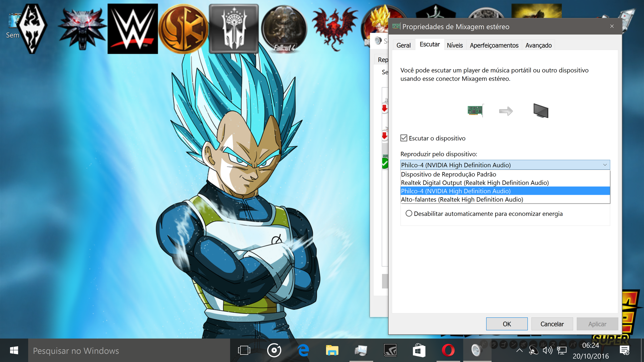This screenshot has height=362, width=644.
Task: Open the Windows Store taskbar icon
Action: click(x=419, y=350)
